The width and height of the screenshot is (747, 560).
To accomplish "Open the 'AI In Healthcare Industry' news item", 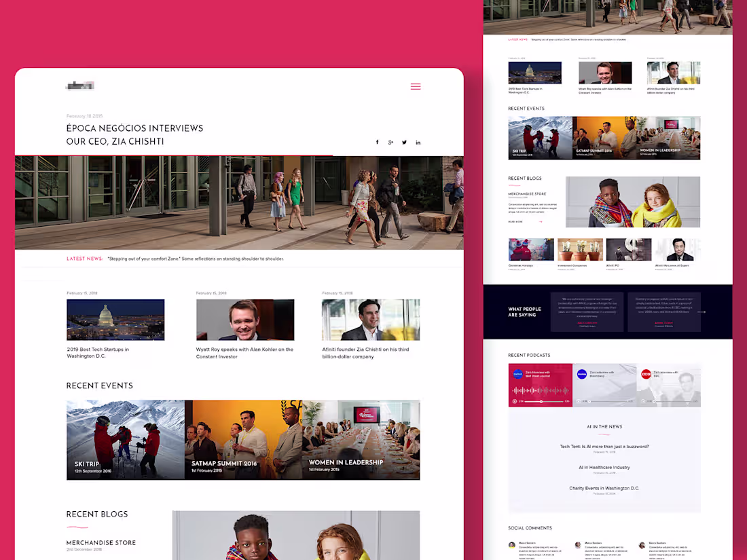I will 604,468.
